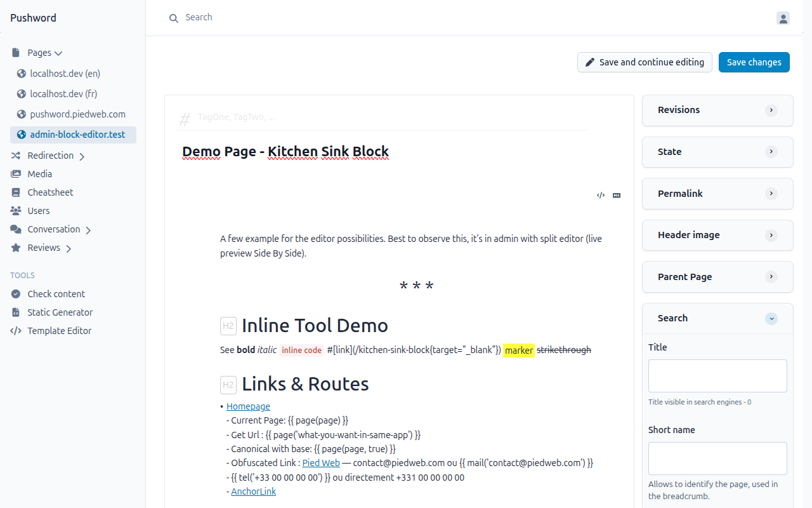Click the markdown icon in the editor toolbar
The width and height of the screenshot is (812, 508).
616,195
